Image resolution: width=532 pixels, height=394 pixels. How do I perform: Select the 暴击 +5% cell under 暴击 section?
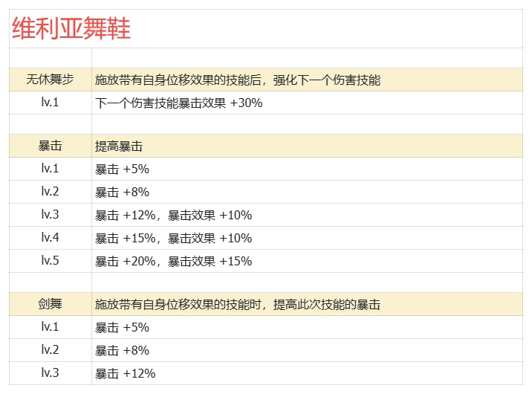[307, 169]
